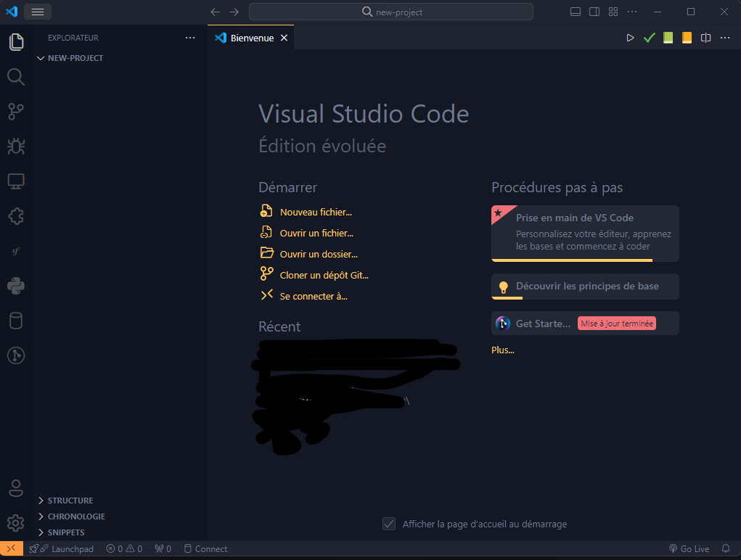Open the Database cylinder icon view
The height and width of the screenshot is (560, 741).
click(x=16, y=321)
